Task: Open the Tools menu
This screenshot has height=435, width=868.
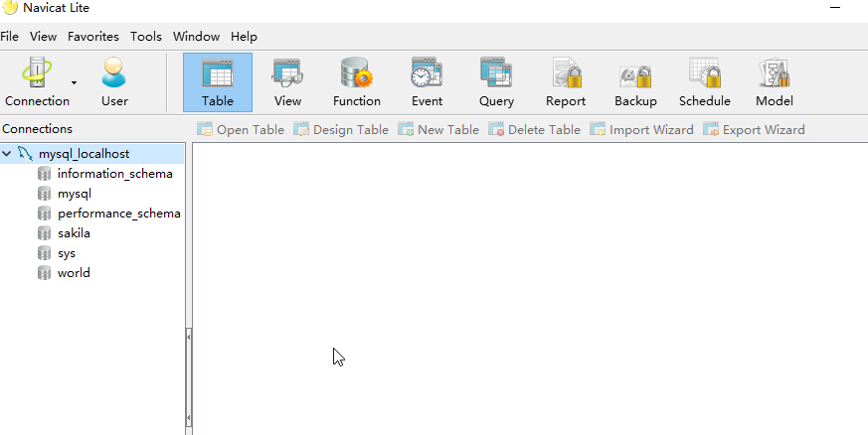Action: (x=146, y=37)
